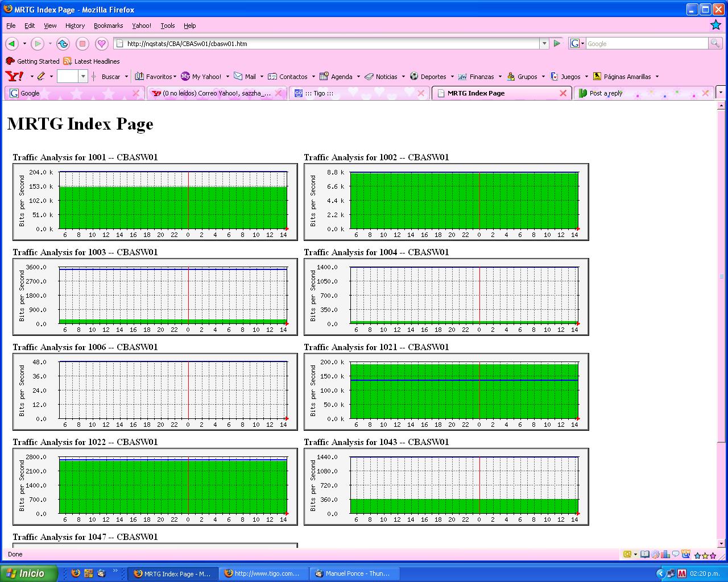Click the pink heart Home button
This screenshot has width=728, height=582.
click(x=102, y=44)
